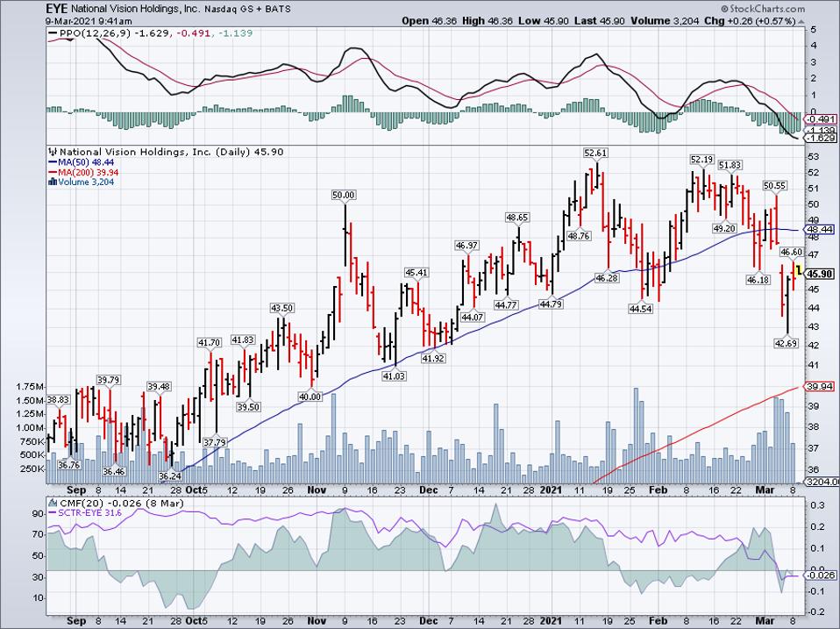This screenshot has width=840, height=629.
Task: Click the MA(200) 39.94 legend entry
Action: (x=89, y=172)
